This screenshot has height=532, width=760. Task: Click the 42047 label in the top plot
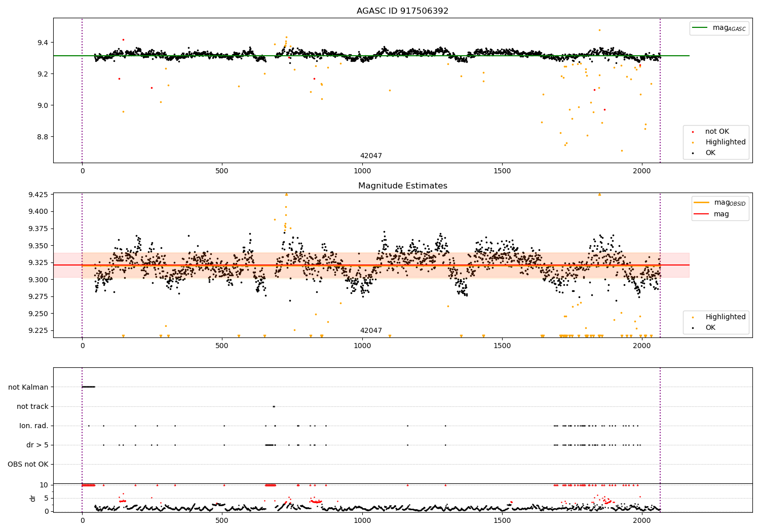tap(371, 156)
